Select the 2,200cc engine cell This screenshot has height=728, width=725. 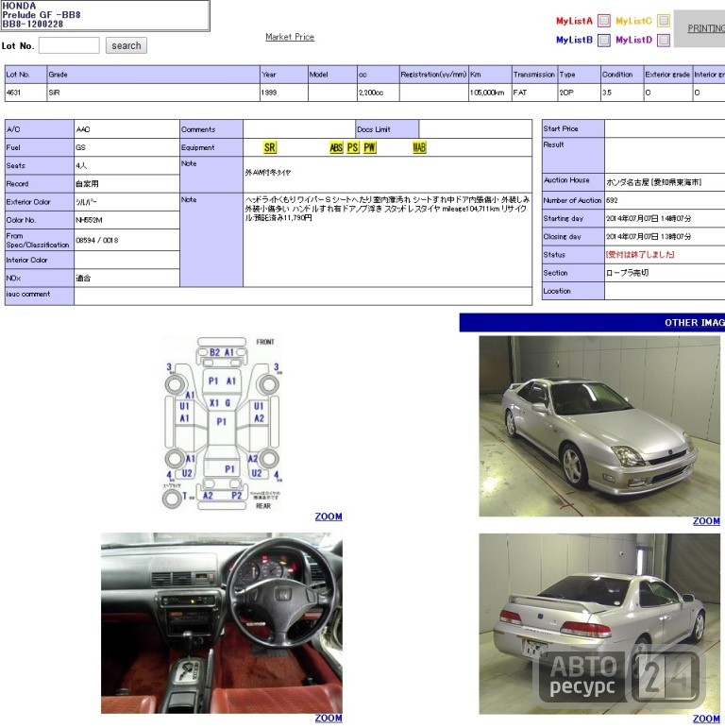378,93
